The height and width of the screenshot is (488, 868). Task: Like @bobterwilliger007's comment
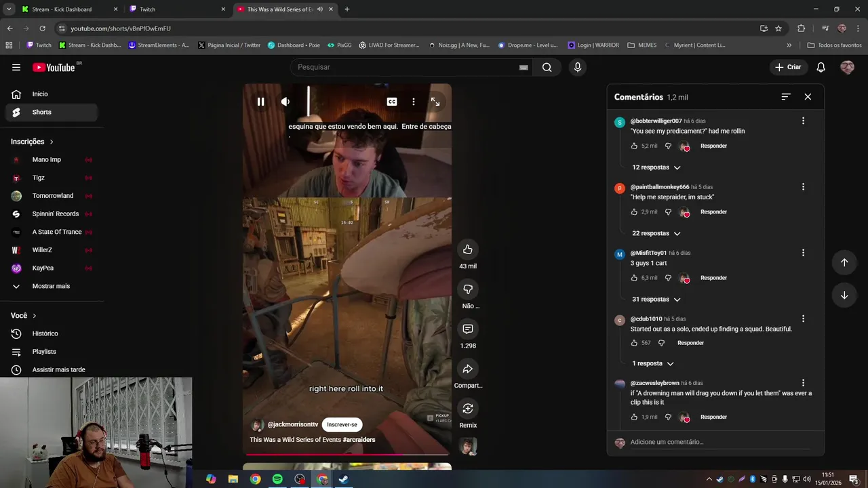click(x=634, y=146)
